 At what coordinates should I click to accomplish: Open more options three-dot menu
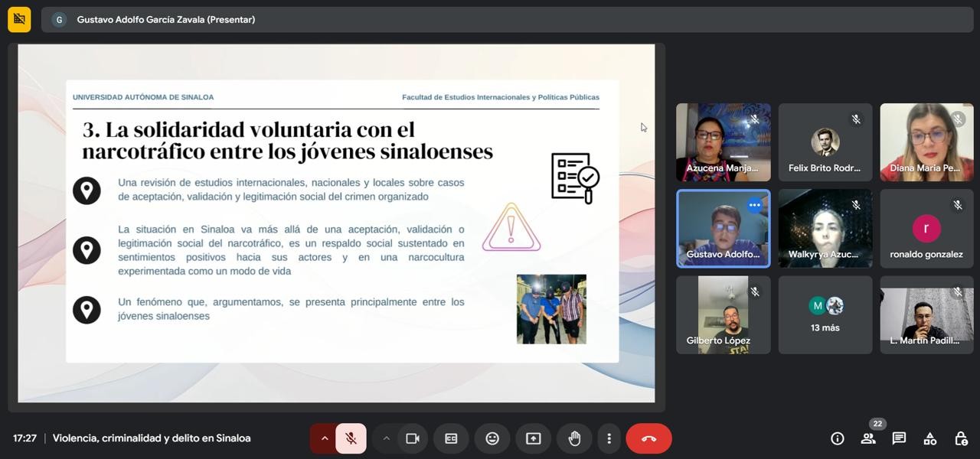[609, 438]
